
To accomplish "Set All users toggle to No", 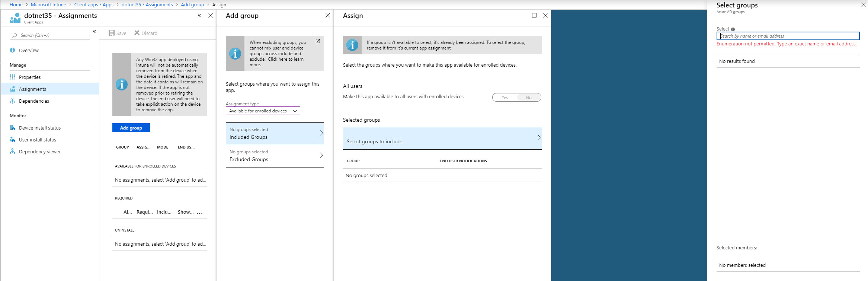I will click(x=529, y=98).
